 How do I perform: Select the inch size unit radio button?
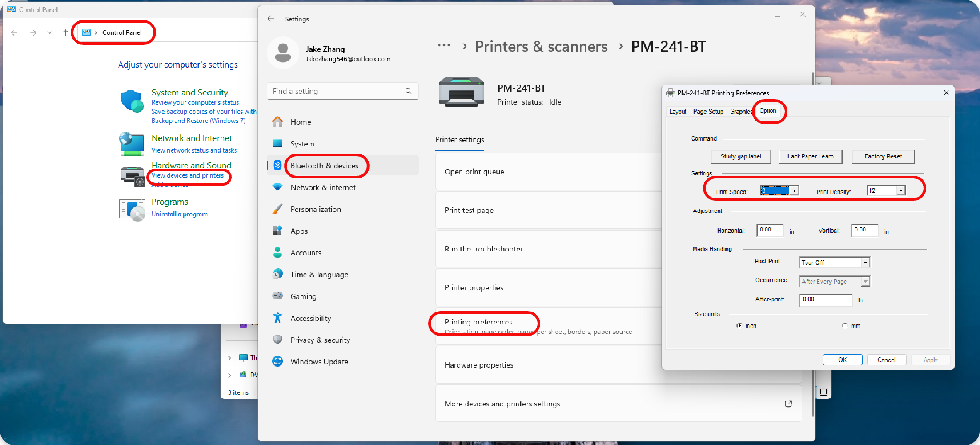click(x=739, y=326)
